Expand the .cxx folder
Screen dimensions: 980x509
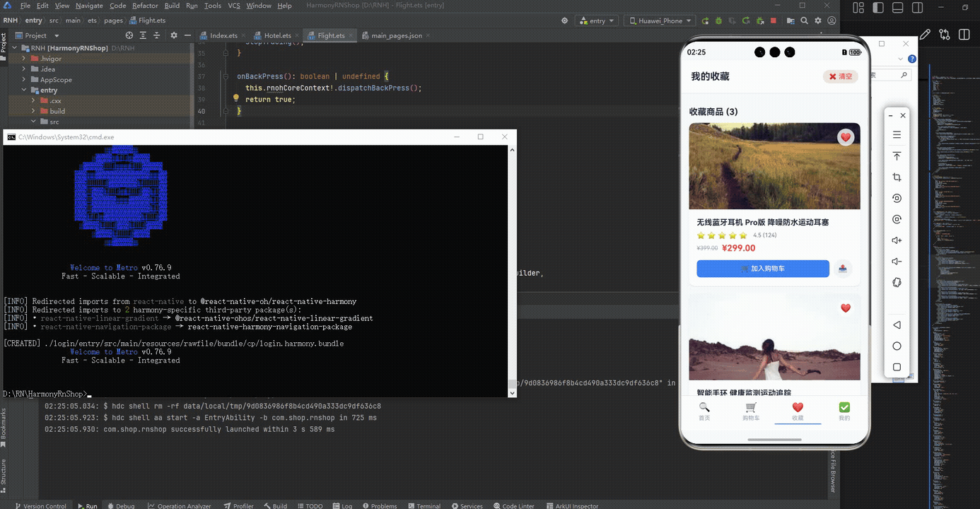pyautogui.click(x=33, y=101)
